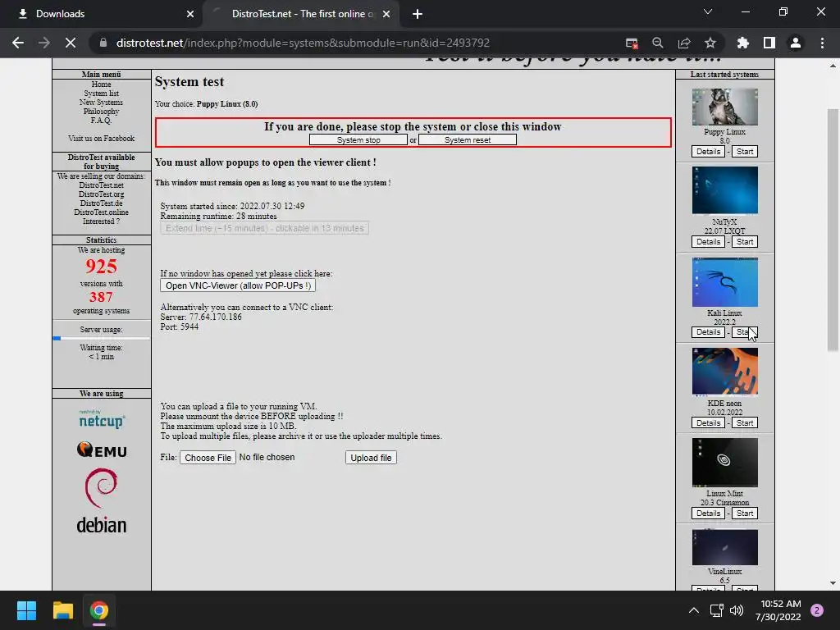This screenshot has width=840, height=630.
Task: Open System list in Main menu
Action: pos(101,94)
